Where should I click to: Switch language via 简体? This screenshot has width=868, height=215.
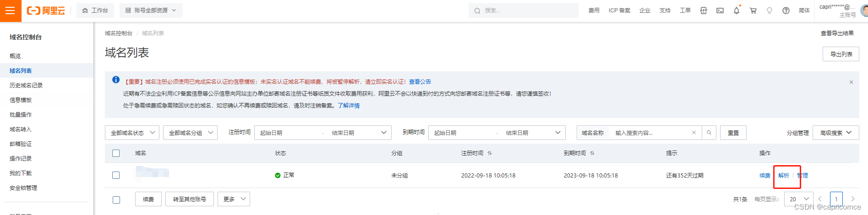804,11
